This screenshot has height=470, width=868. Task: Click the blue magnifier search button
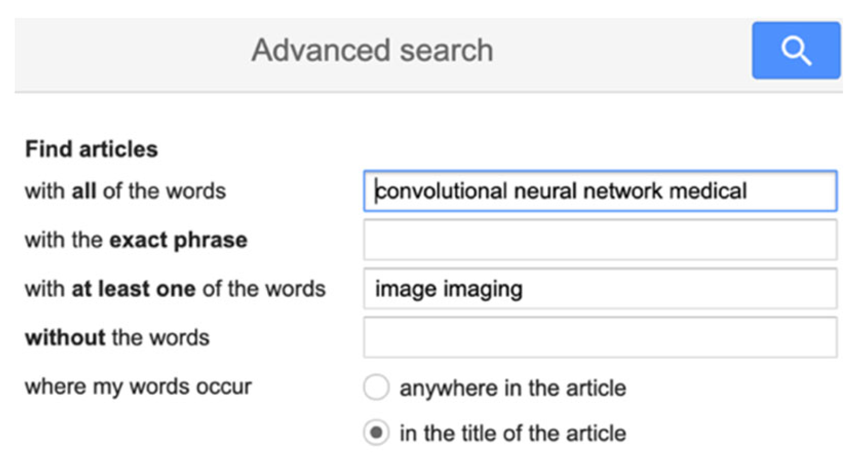(x=795, y=51)
